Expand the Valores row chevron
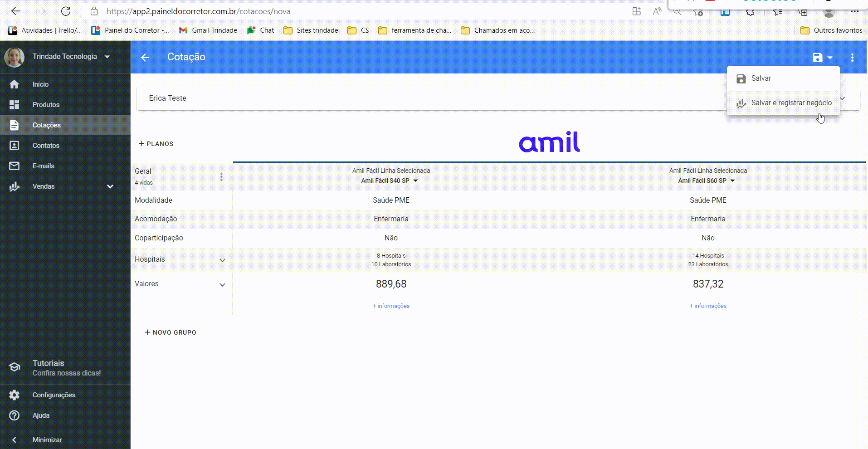The image size is (868, 449). coord(222,285)
